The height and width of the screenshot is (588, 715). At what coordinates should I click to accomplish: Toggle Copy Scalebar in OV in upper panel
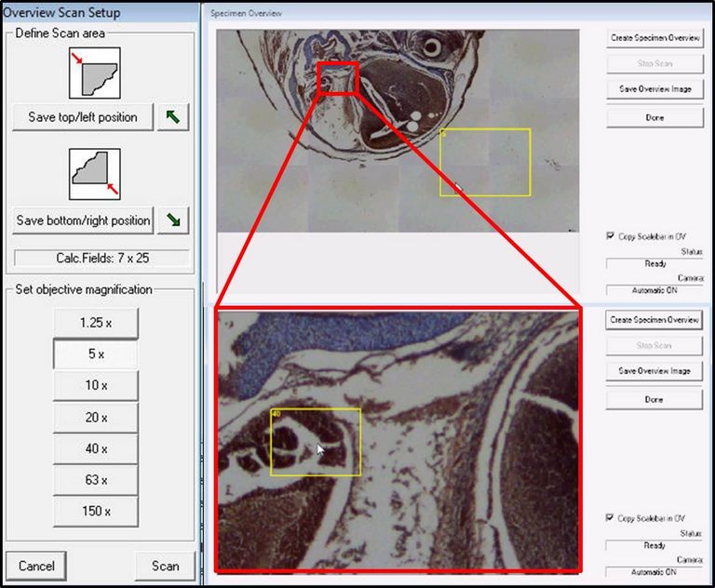611,236
